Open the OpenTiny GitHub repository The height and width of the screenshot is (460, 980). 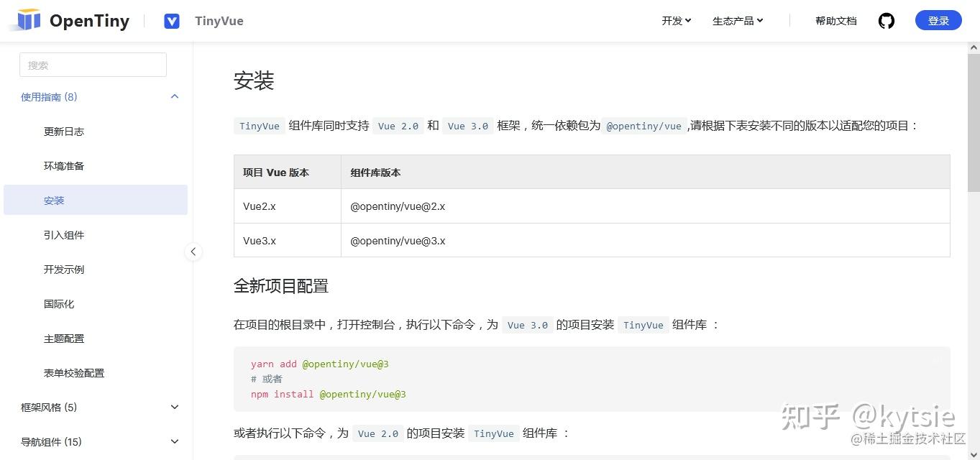tap(886, 20)
